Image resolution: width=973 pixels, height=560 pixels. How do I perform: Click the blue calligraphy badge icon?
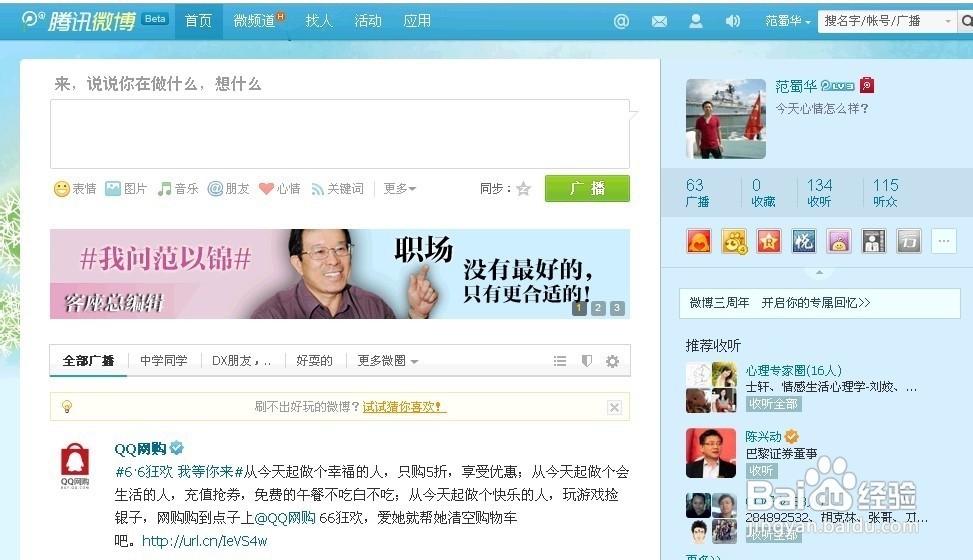[804, 241]
